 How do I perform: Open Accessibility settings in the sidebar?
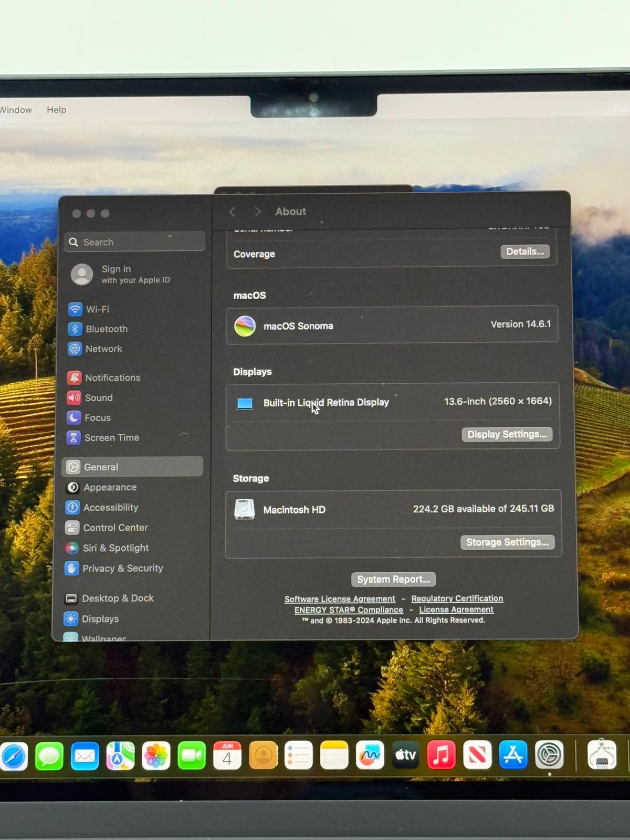(x=102, y=507)
